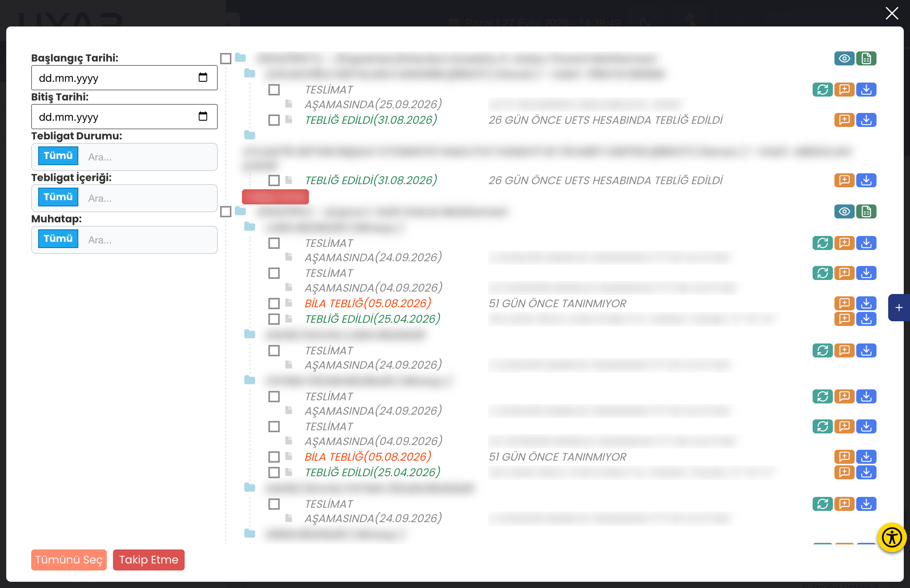This screenshot has height=588, width=910.
Task: Download the first Teslimat Aşamasında (04.09.2026) document
Action: (x=866, y=273)
